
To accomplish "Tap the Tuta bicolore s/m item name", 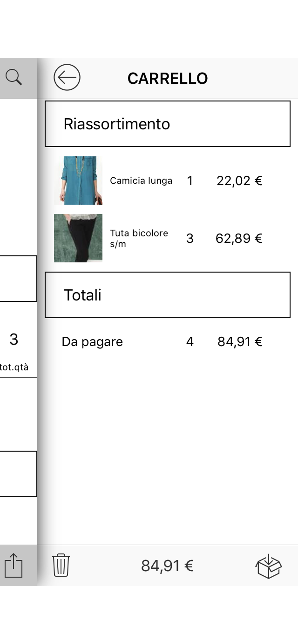I will (x=139, y=238).
